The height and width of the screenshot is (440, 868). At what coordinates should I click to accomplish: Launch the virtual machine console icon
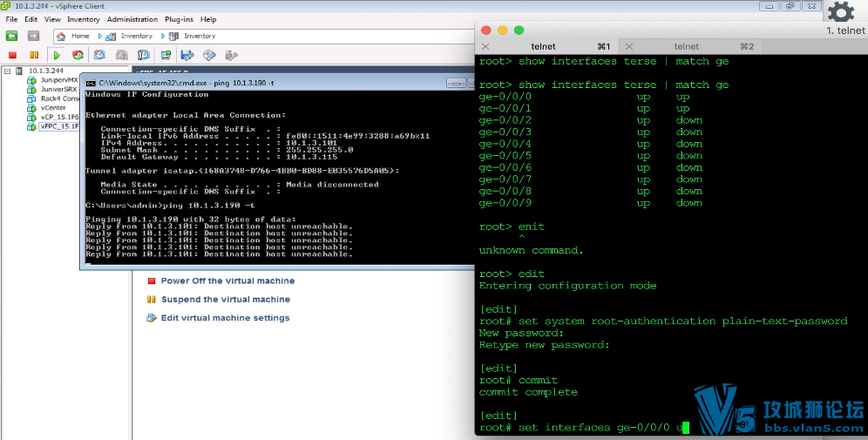pos(166,55)
